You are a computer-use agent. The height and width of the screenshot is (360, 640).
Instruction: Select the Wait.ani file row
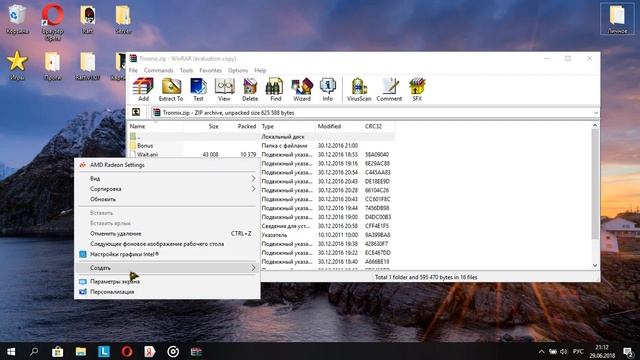pos(261,154)
